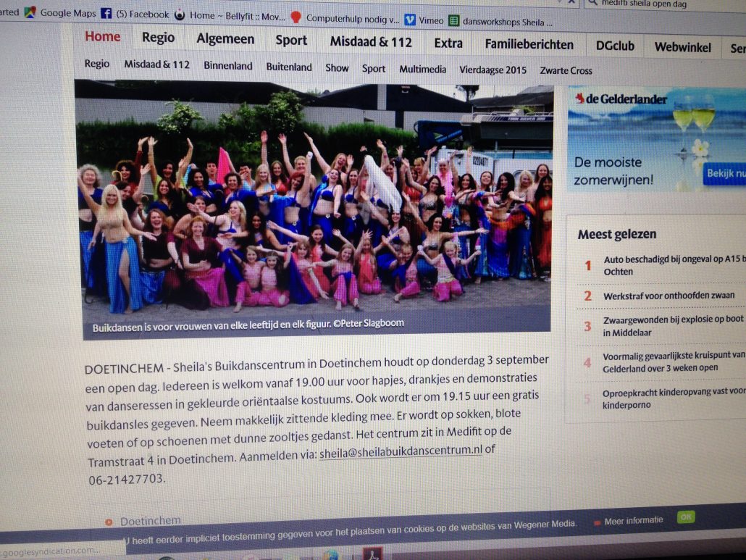Open the Vierdaagse 2015 submenu item

(x=493, y=70)
